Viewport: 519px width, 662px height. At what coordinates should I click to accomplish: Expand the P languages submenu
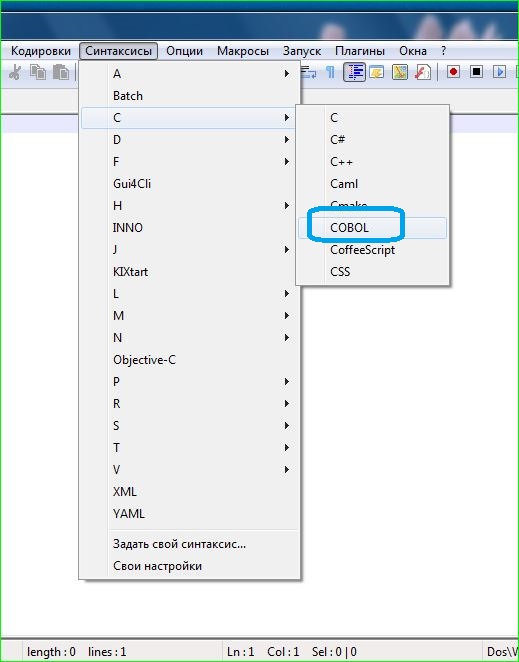click(190, 382)
